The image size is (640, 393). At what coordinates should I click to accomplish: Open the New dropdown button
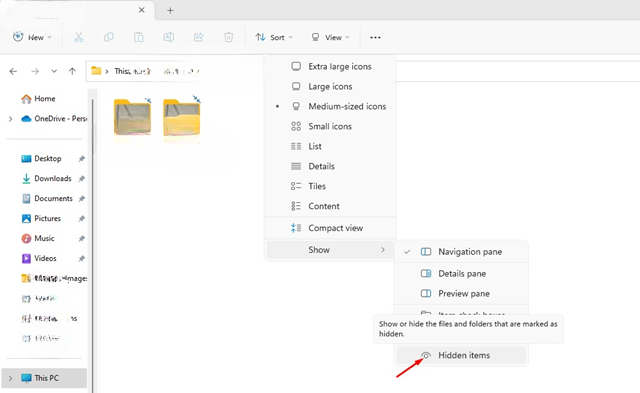point(32,37)
